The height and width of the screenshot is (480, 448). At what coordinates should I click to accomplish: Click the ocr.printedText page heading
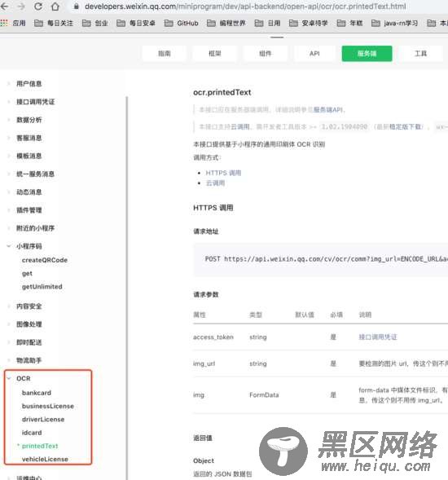coord(222,92)
